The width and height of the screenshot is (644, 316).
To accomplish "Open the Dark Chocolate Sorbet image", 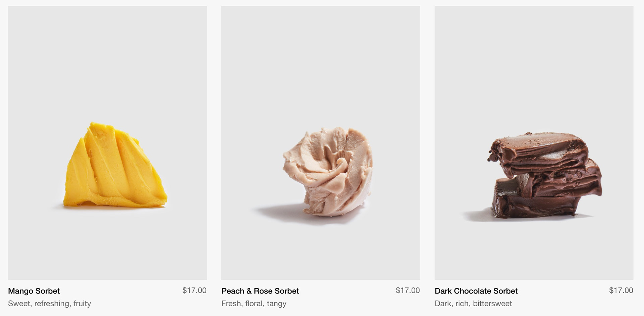I will tap(534, 143).
